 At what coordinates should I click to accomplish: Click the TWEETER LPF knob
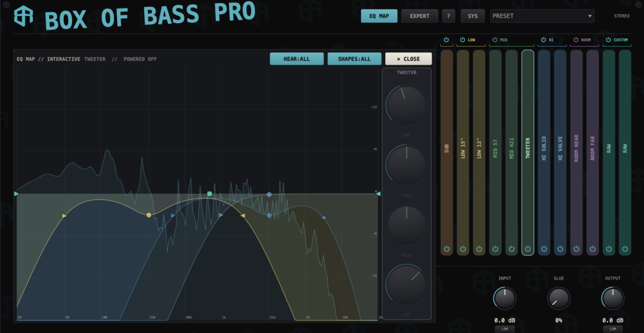tap(406, 284)
